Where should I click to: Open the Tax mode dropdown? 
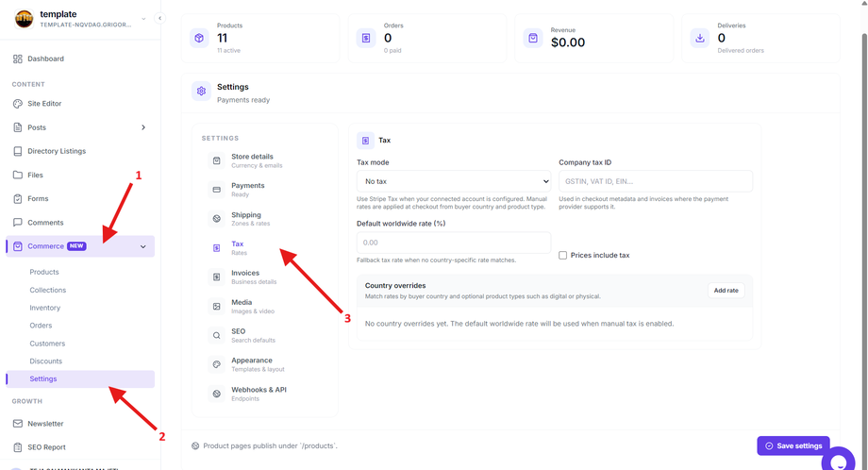(454, 181)
